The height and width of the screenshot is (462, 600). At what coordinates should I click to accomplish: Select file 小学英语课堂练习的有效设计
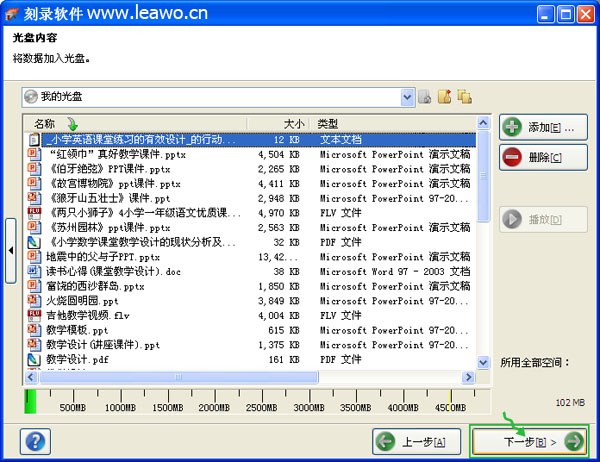point(251,140)
